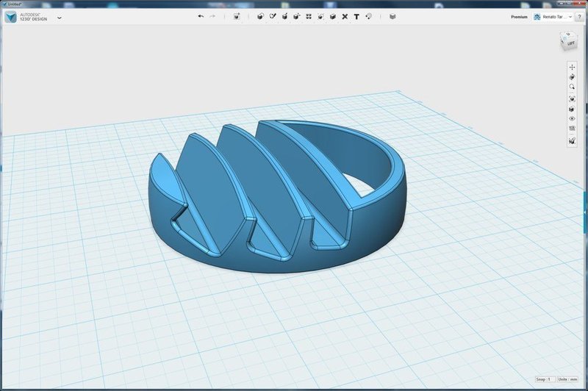The width and height of the screenshot is (588, 391).
Task: Open the materials and outlines display icon
Action: coord(572,109)
